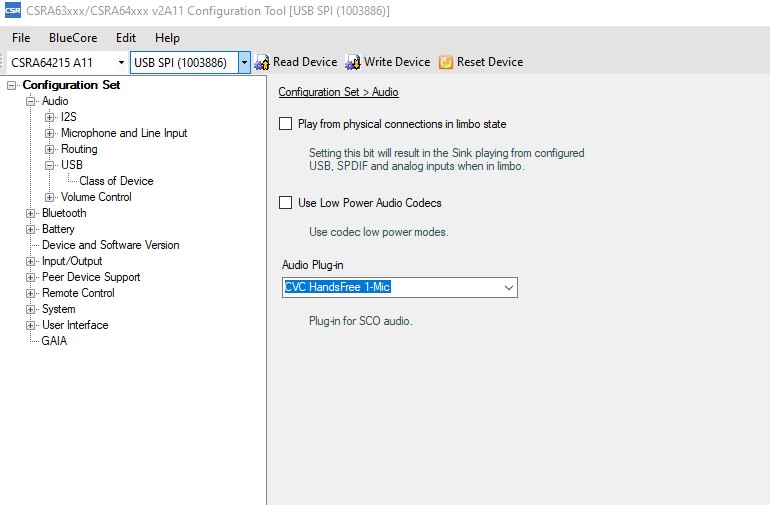Click the CSR application icon in title bar
770x505 pixels.
(x=12, y=11)
